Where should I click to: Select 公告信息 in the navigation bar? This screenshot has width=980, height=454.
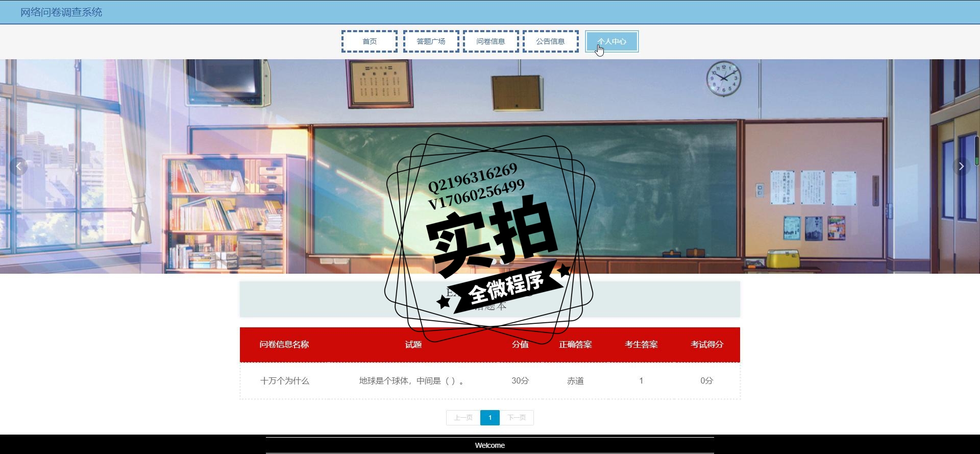[x=550, y=41]
